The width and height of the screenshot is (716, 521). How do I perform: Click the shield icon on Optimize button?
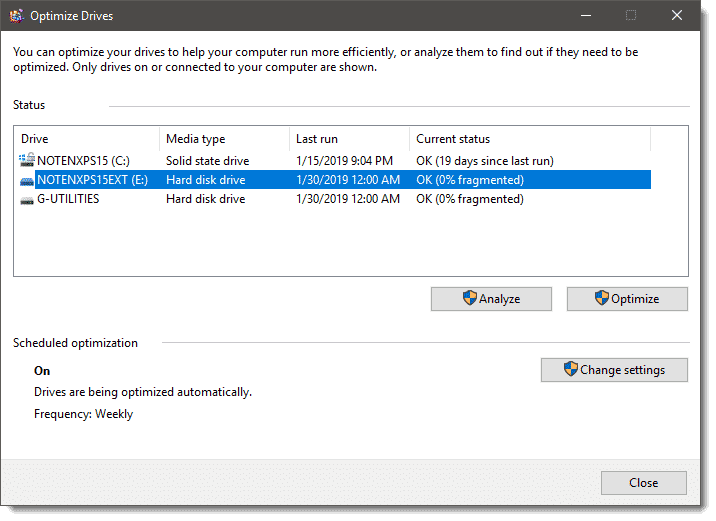601,298
